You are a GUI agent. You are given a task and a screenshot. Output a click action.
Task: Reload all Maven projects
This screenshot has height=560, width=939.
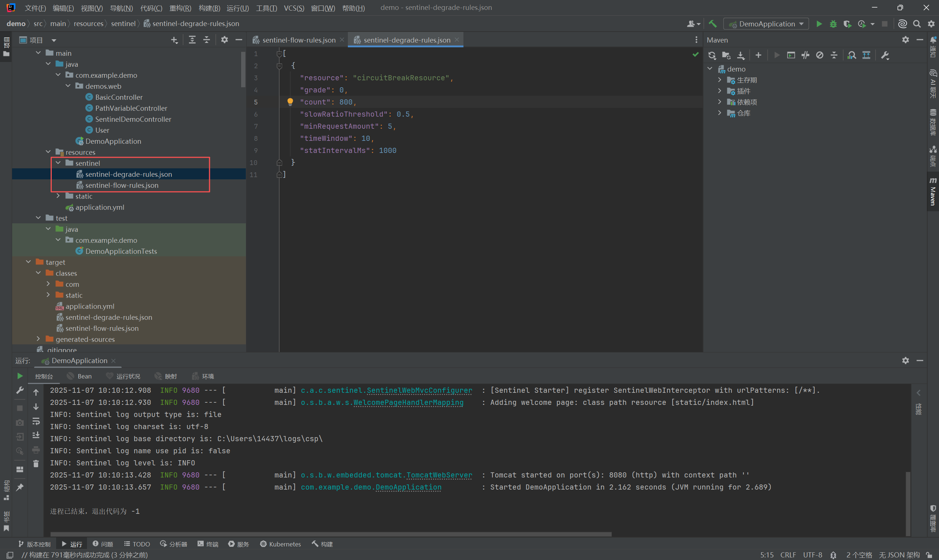coord(712,55)
